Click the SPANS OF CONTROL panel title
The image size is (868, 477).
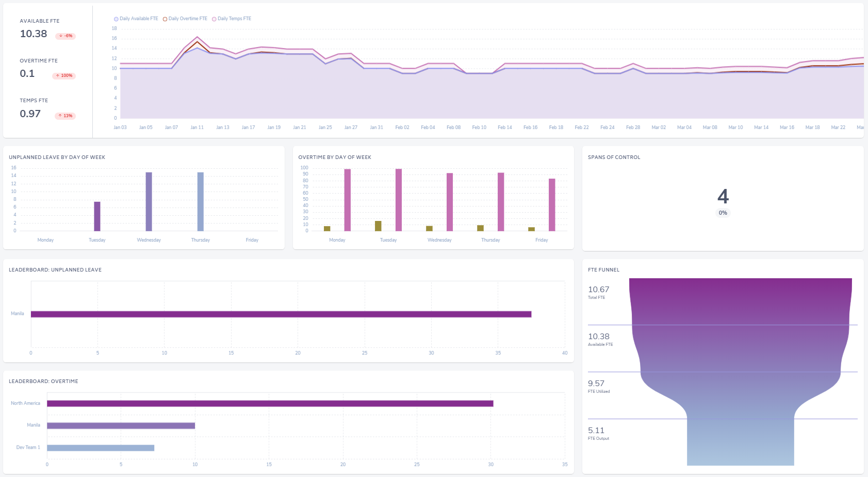coord(614,157)
